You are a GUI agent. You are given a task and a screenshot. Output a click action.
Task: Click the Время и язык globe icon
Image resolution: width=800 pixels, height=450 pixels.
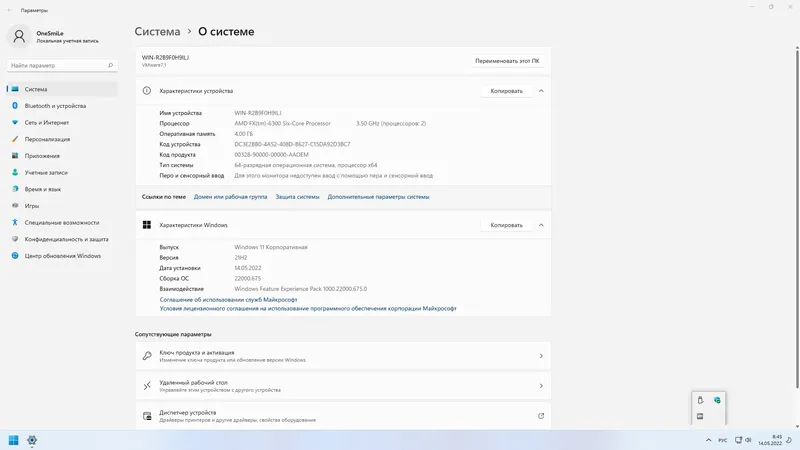tap(15, 189)
